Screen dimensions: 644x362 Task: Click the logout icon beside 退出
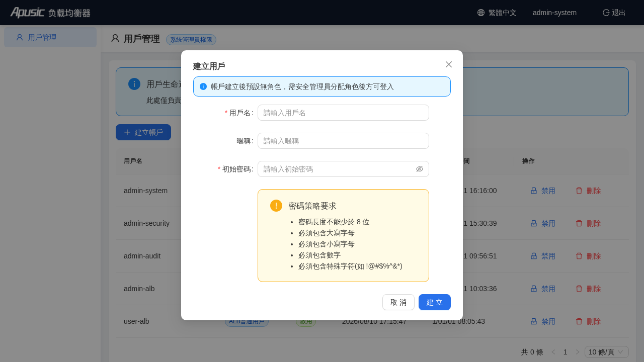[x=606, y=13]
